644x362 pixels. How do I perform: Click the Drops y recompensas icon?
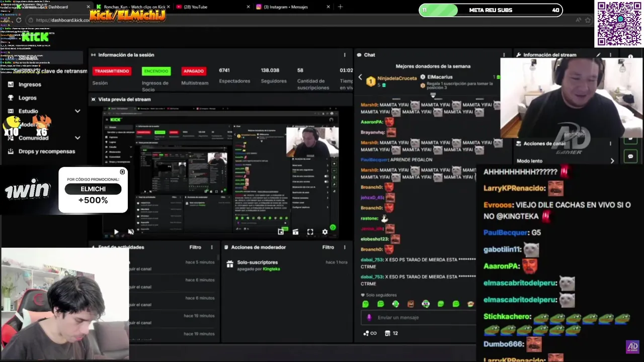coord(11,151)
